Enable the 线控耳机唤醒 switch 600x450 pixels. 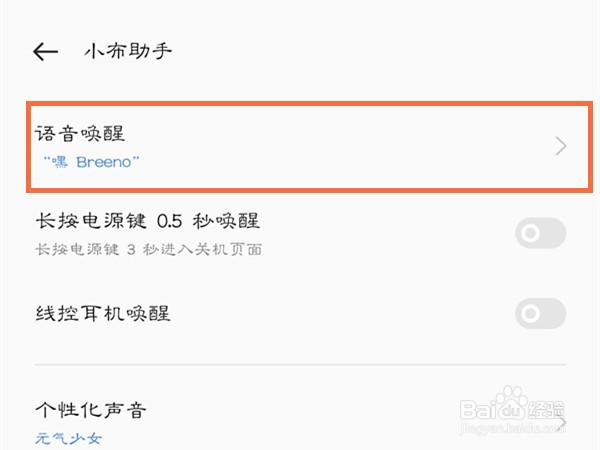(540, 314)
